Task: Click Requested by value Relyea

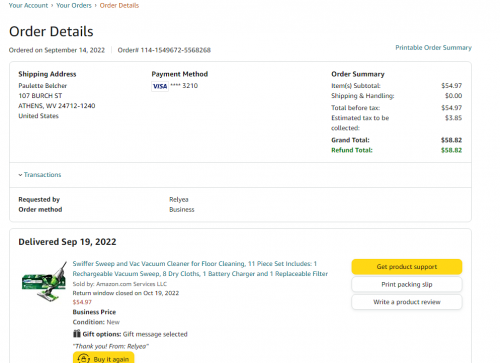Action: tap(179, 199)
